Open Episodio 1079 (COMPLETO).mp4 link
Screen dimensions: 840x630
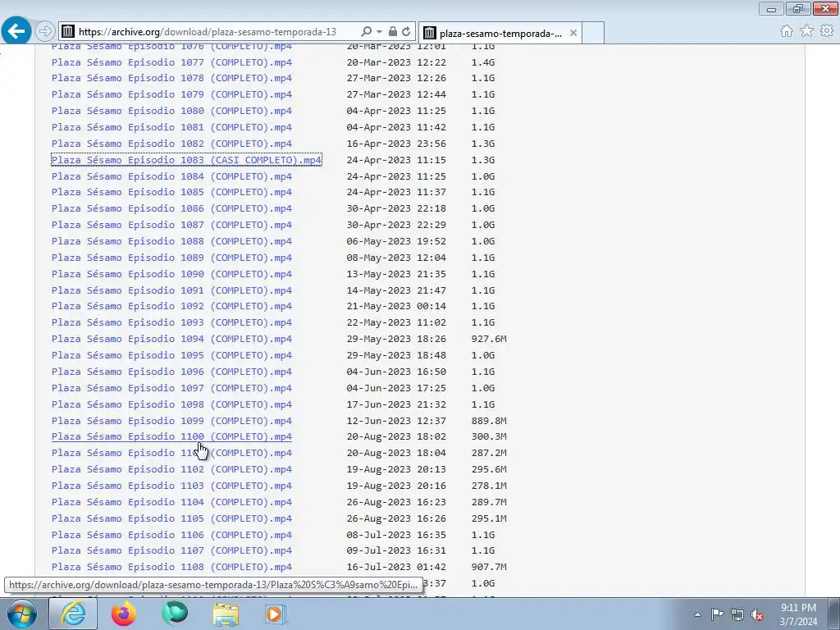171,94
